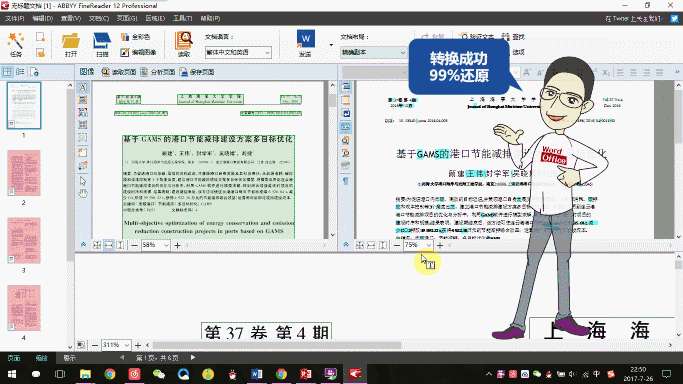Open the Word app in Windows taskbar
Screen dimensions: 683x384
[x=257, y=374]
